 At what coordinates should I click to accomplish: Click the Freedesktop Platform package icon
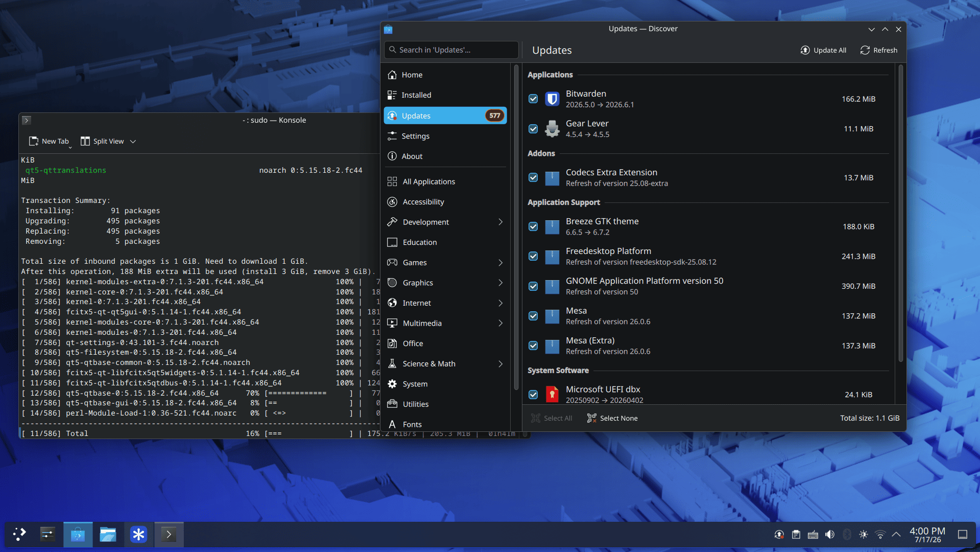[552, 257]
